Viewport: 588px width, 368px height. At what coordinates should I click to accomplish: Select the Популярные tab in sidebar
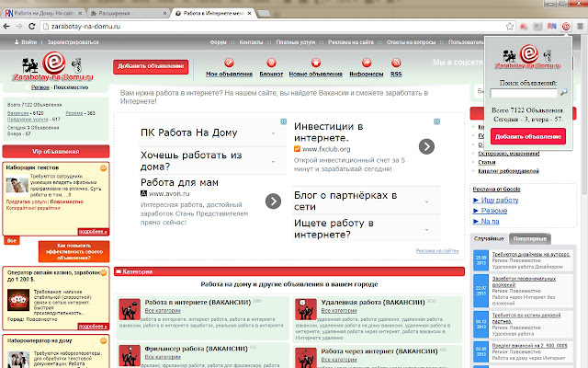click(x=530, y=239)
